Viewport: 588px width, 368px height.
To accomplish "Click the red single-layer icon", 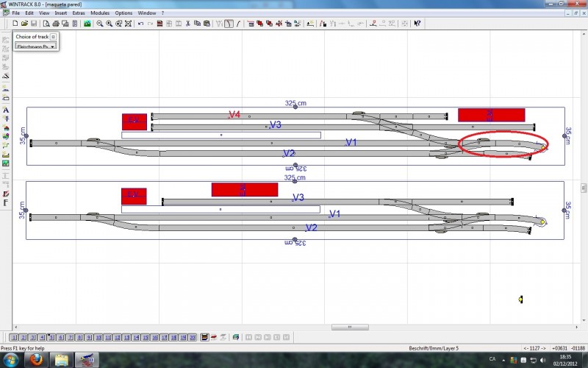I will tap(214, 337).
